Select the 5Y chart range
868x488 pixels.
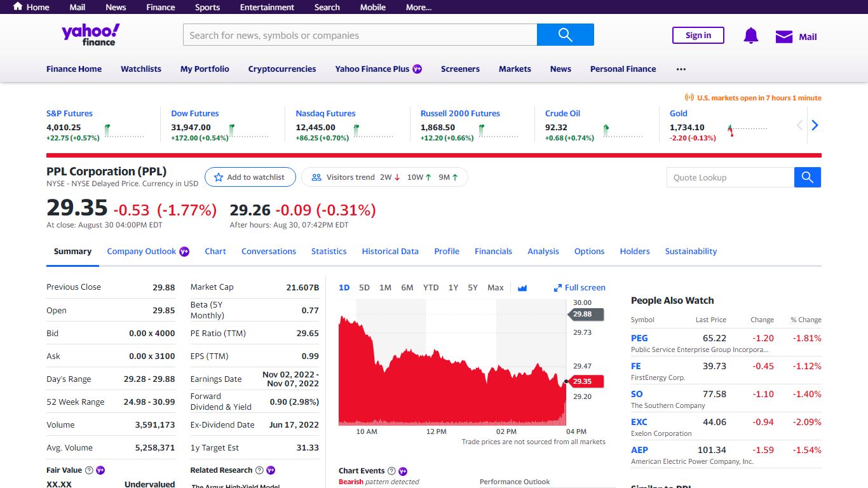[x=473, y=288]
